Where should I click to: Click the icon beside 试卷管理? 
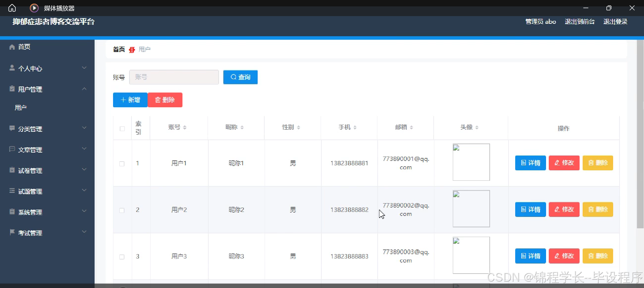coord(12,170)
